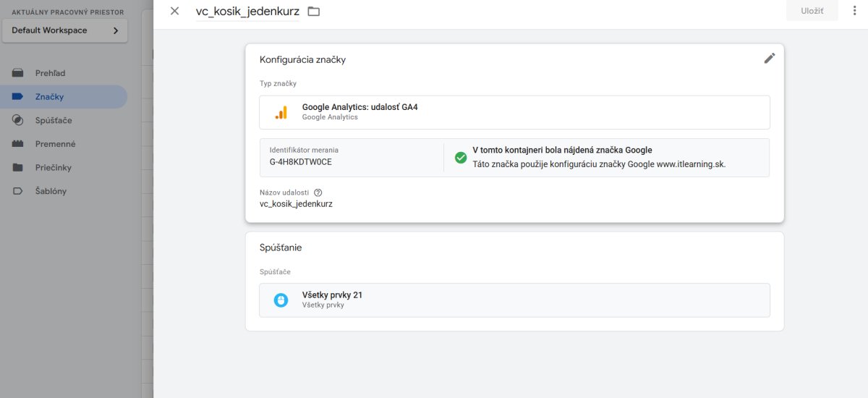This screenshot has height=398, width=868.
Task: Open the folder icon next to tag name
Action: click(x=314, y=12)
